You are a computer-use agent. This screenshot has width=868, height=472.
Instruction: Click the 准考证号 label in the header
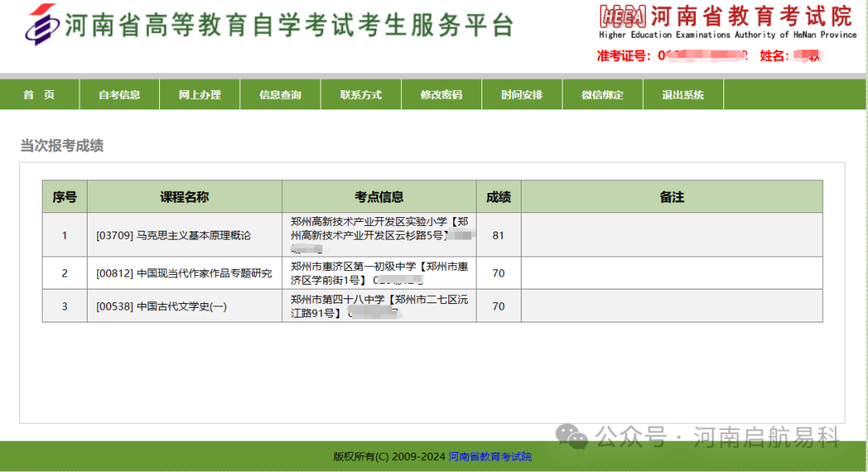click(x=624, y=56)
